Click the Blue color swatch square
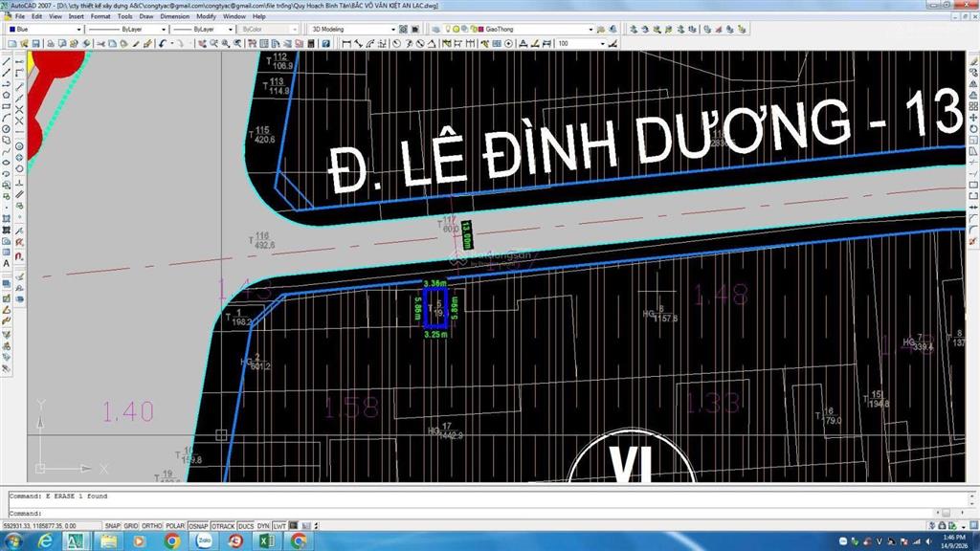Viewport: 980px width, 551px height. (x=12, y=30)
